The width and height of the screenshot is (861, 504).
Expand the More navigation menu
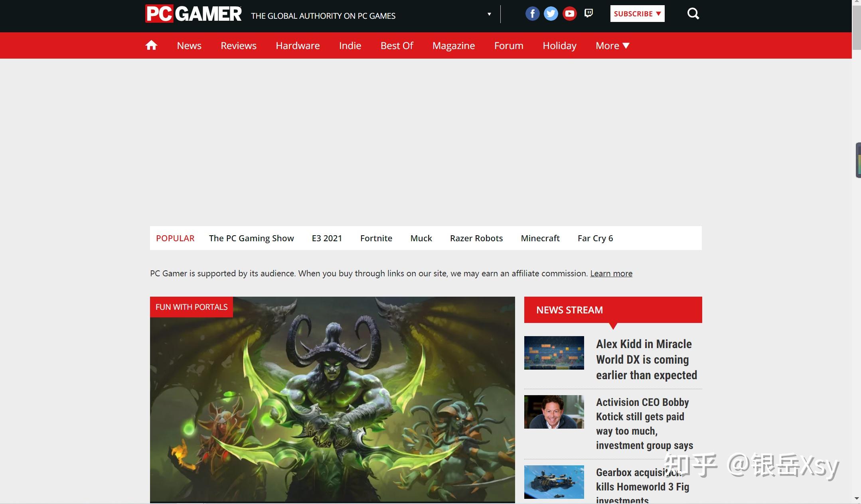612,45
